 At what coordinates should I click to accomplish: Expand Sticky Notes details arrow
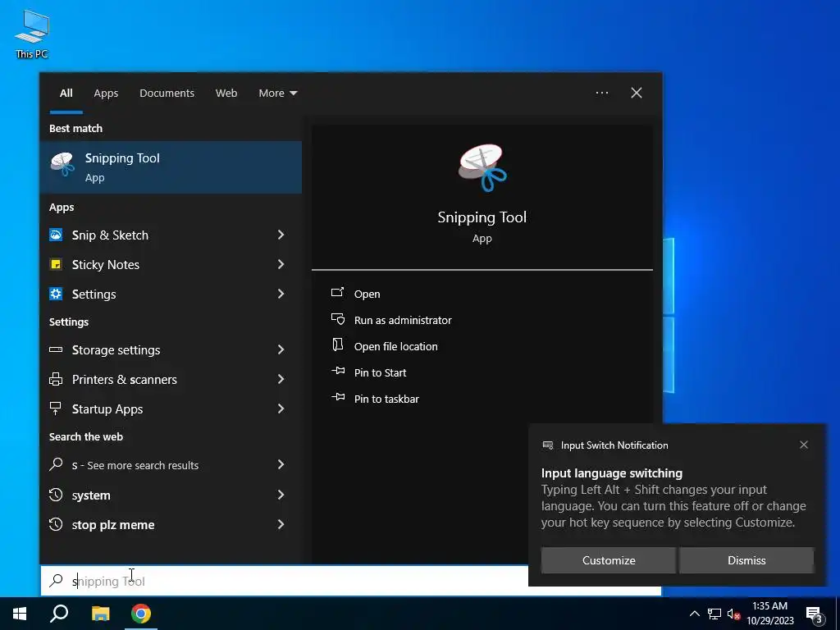(x=281, y=264)
